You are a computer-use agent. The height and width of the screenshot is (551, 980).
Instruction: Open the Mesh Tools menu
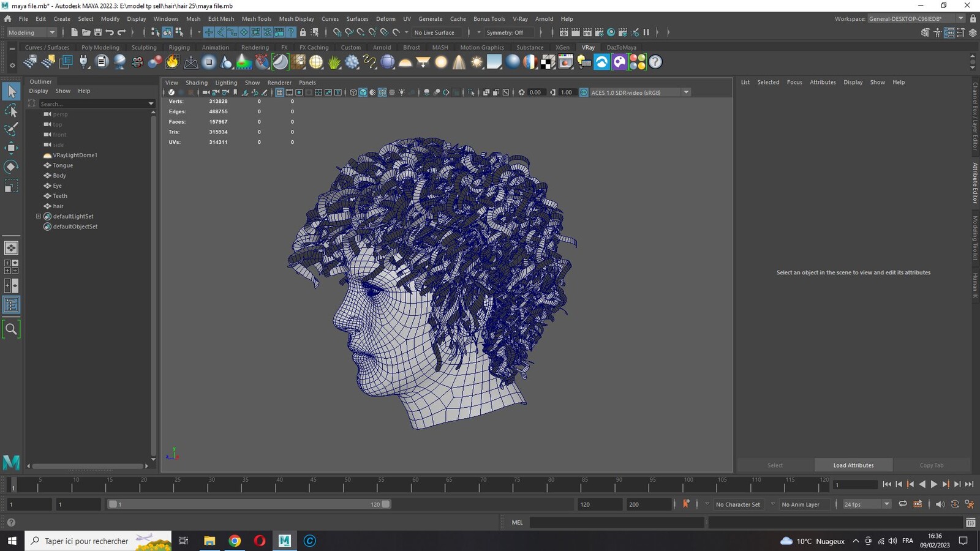tap(256, 19)
